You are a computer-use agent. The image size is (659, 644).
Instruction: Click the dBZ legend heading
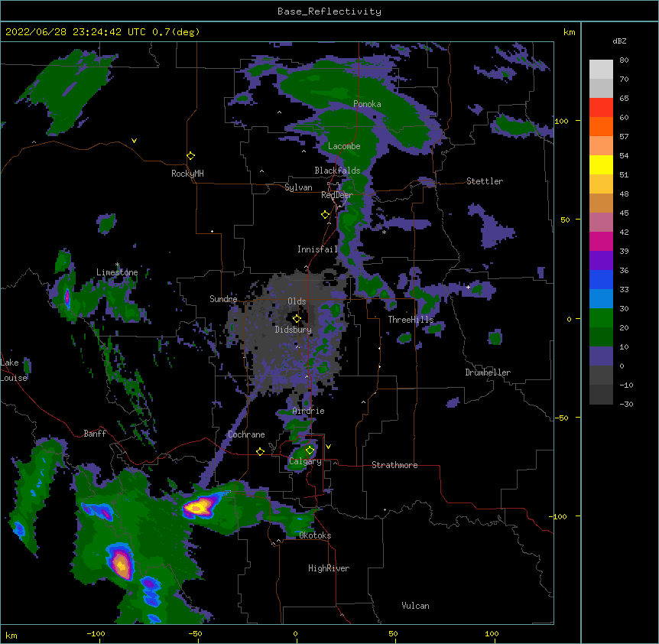tap(619, 41)
